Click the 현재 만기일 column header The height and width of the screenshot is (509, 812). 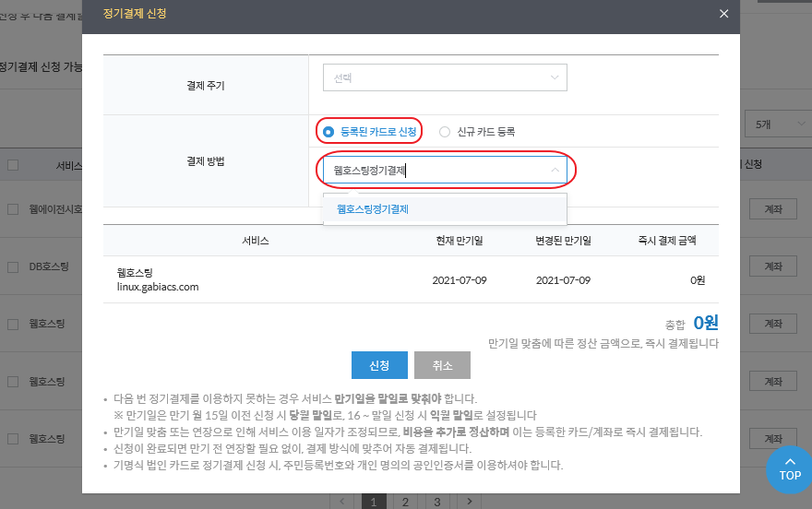(x=460, y=241)
